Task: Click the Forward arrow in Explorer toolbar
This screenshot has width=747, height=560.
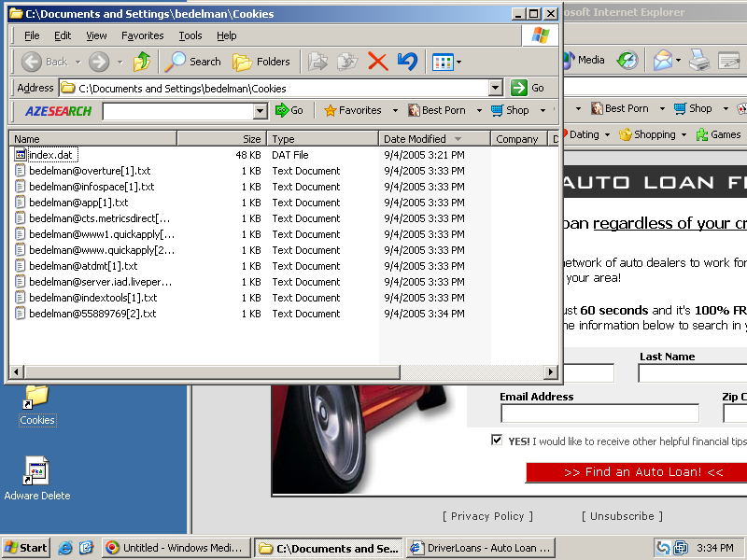Action: click(x=99, y=62)
